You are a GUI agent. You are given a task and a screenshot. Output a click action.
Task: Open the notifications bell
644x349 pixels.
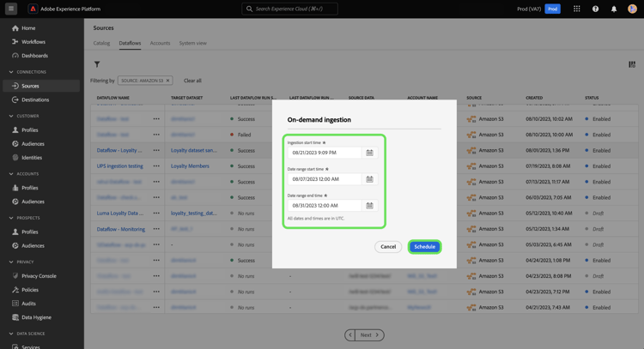(x=614, y=9)
